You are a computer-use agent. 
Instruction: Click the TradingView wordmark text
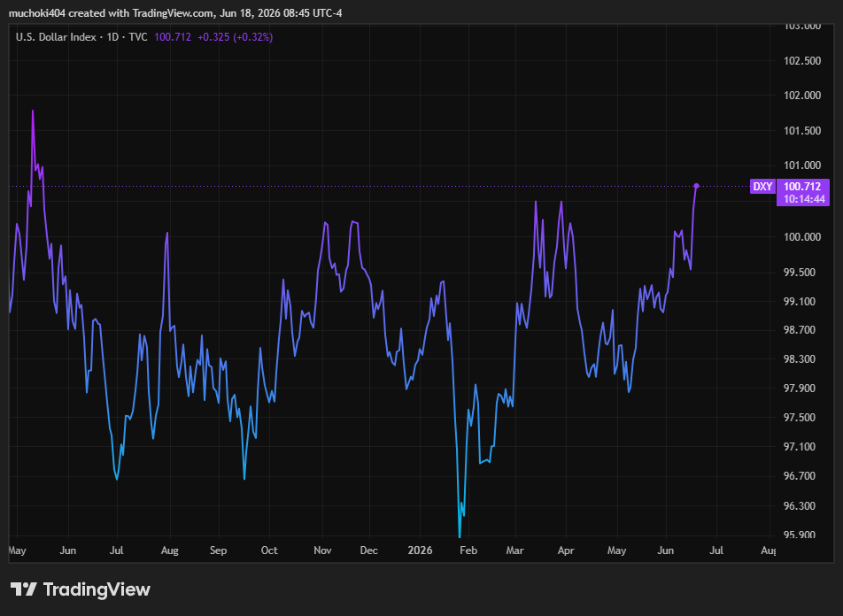(x=97, y=589)
